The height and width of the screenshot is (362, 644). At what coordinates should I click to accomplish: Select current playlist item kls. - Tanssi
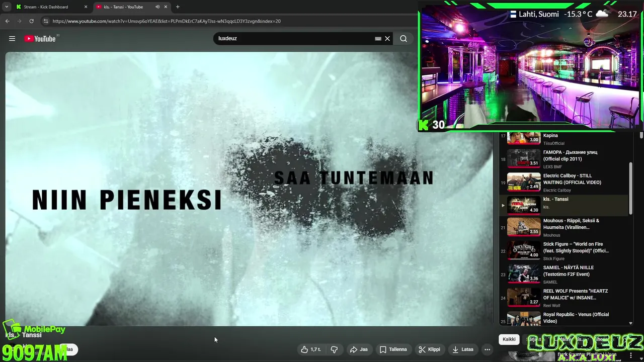(563, 205)
